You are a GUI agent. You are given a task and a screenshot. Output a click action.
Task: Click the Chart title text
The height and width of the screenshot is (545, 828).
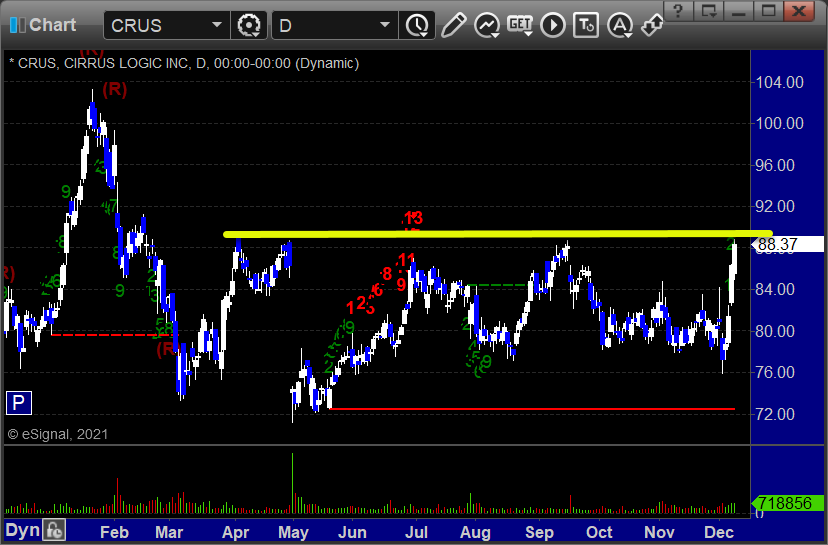pyautogui.click(x=53, y=25)
